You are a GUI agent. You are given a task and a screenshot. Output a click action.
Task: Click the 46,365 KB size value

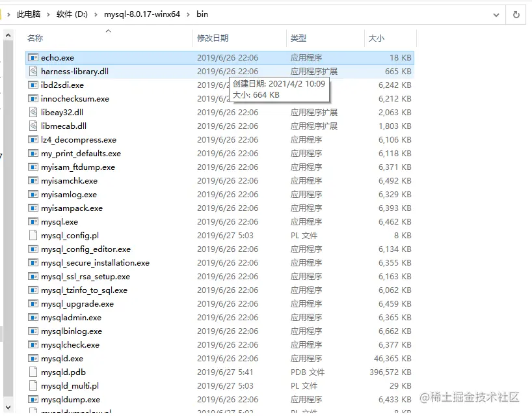[393, 359]
